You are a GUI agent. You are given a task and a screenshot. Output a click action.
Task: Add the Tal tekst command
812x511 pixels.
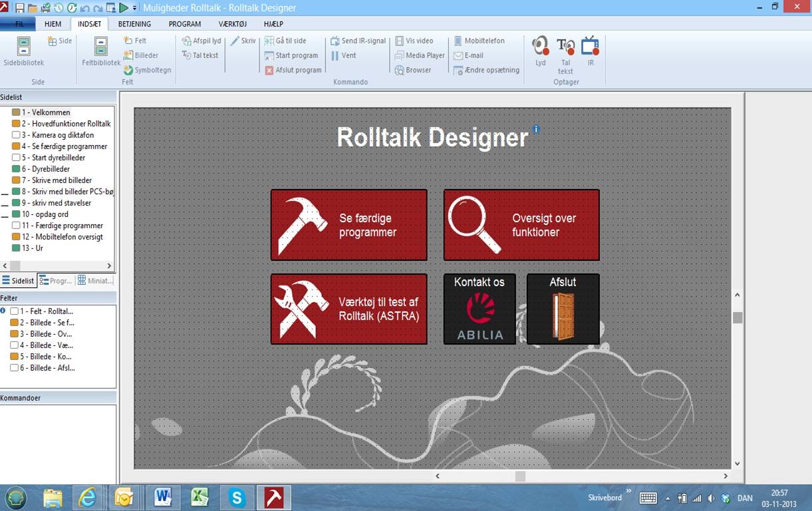pyautogui.click(x=200, y=55)
